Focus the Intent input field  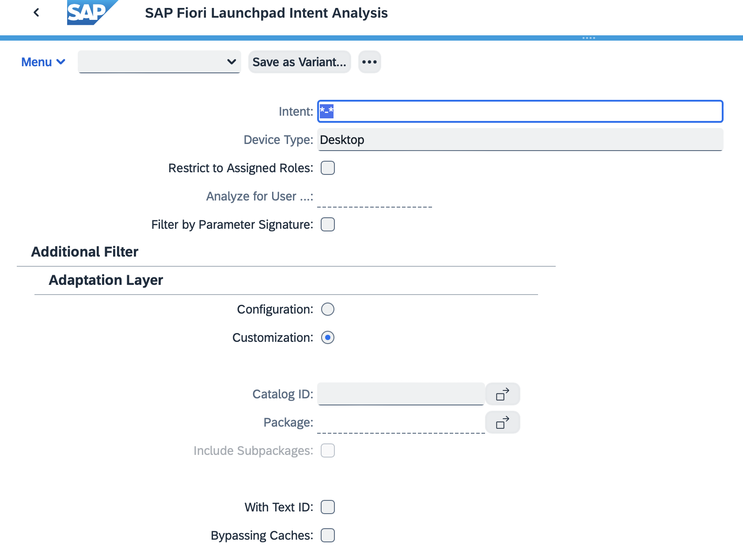click(520, 111)
